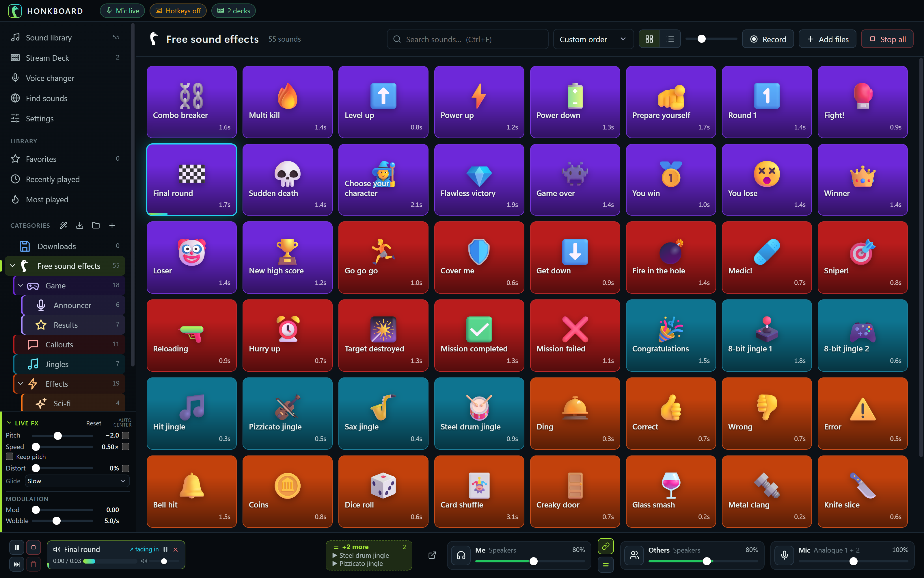This screenshot has height=578, width=924.
Task: Click the green link volumes icon
Action: (x=606, y=546)
